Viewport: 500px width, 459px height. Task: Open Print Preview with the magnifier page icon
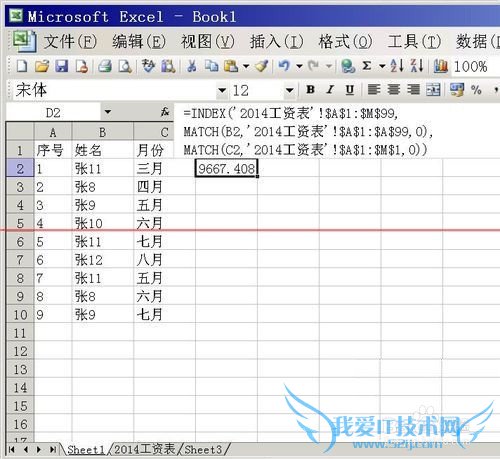(x=125, y=66)
